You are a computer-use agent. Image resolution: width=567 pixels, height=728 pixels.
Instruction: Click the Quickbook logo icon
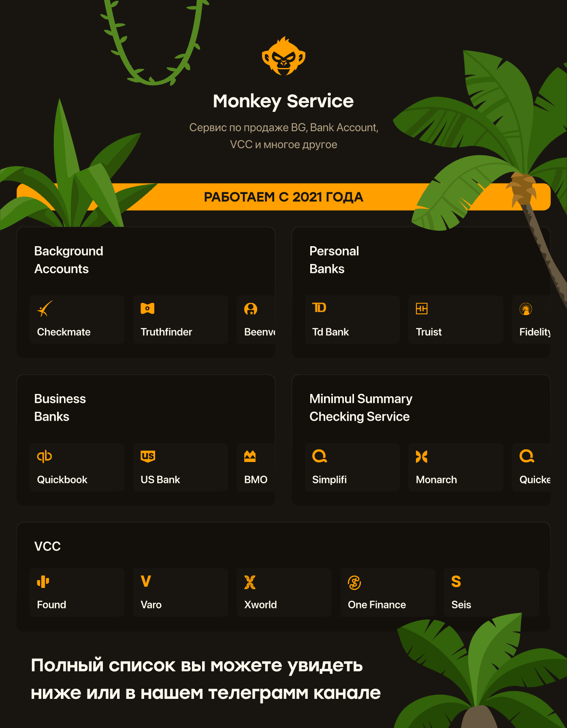(45, 456)
